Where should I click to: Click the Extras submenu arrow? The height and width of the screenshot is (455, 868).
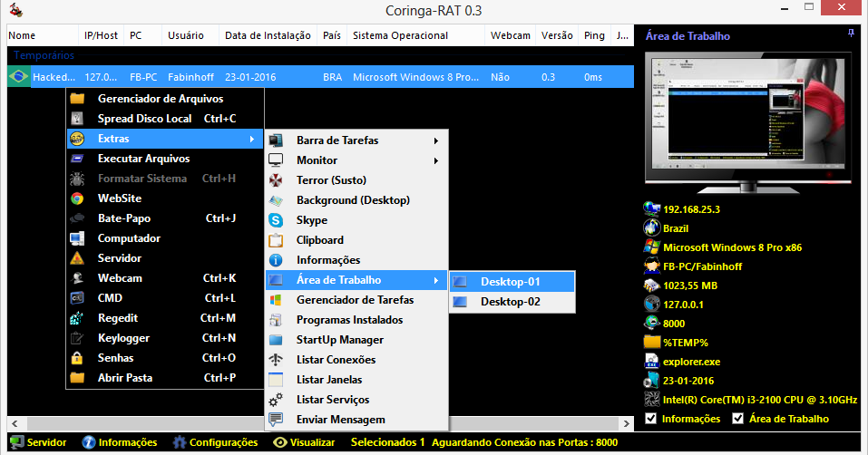[x=252, y=139]
